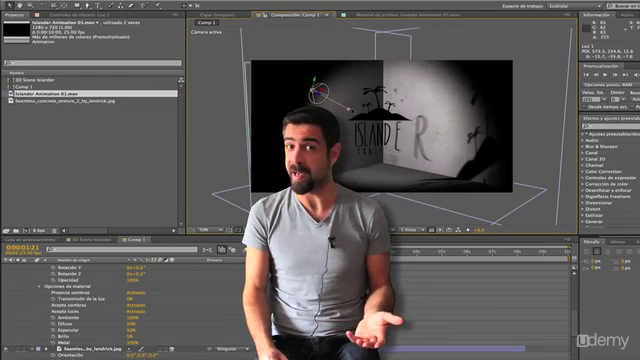640x360 pixels.
Task: Select the Pan Behind anchor tool
Action: click(x=64, y=5)
